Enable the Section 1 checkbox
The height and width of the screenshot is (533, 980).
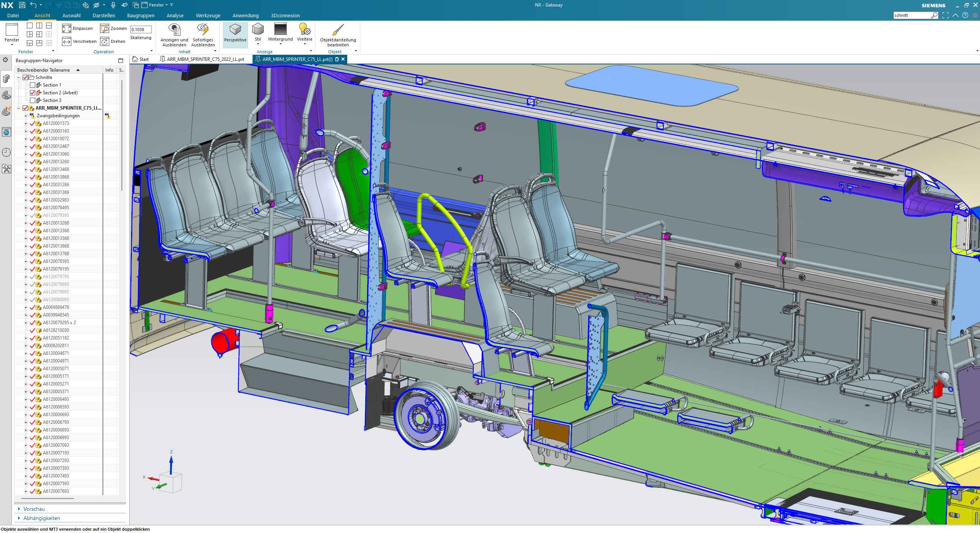point(33,85)
